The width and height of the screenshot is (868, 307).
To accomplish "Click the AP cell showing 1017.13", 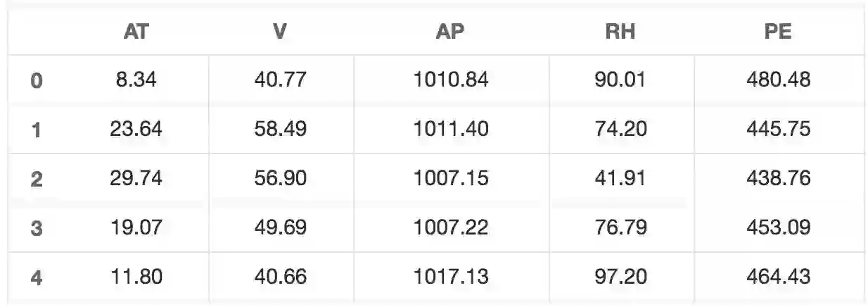I will coord(450,276).
